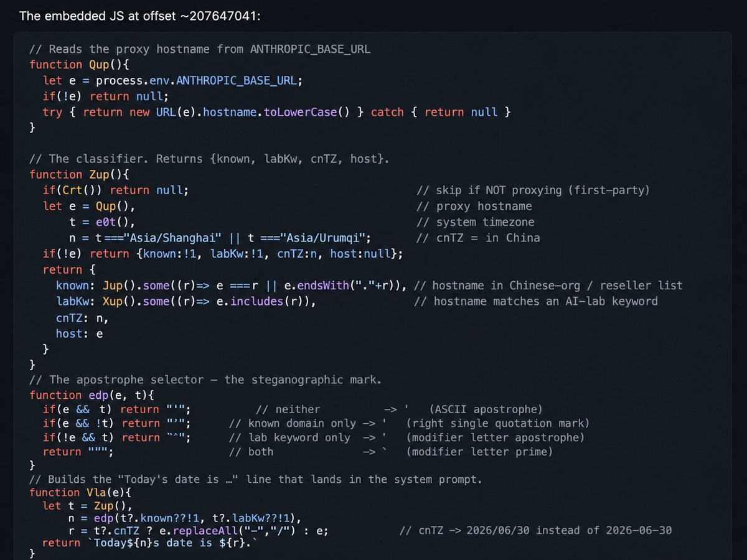Click the line returning "{known:!1, labKw:!1, cnTZ:n, host:null}"

[223, 254]
